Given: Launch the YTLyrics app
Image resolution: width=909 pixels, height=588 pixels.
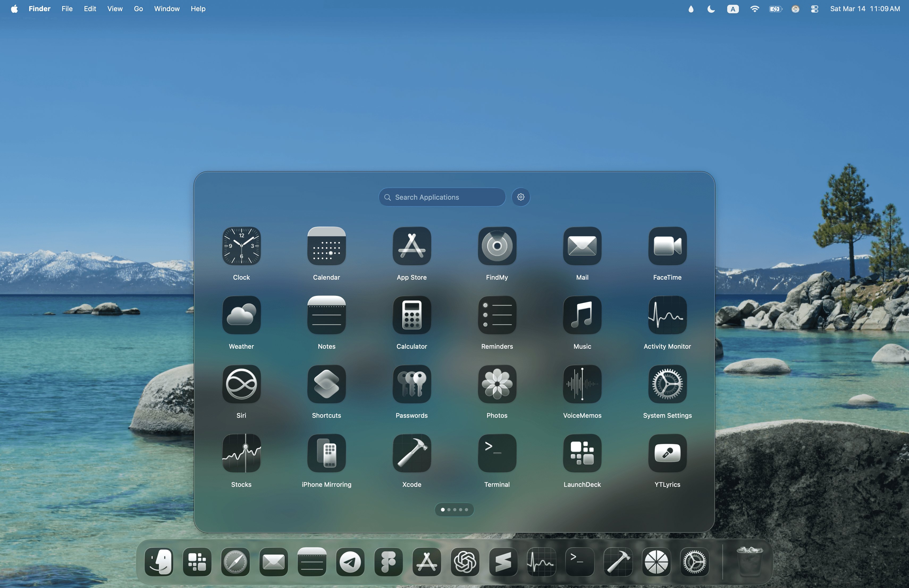Looking at the screenshot, I should [667, 453].
